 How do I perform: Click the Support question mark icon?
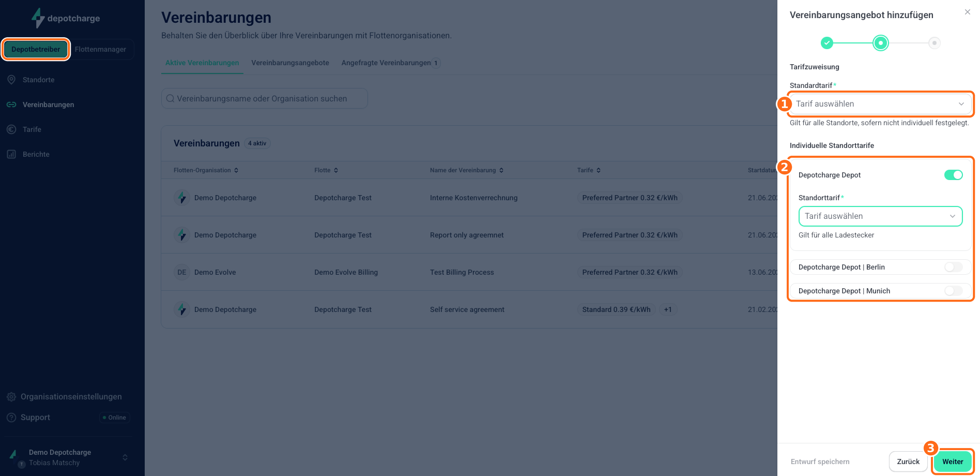[11, 418]
